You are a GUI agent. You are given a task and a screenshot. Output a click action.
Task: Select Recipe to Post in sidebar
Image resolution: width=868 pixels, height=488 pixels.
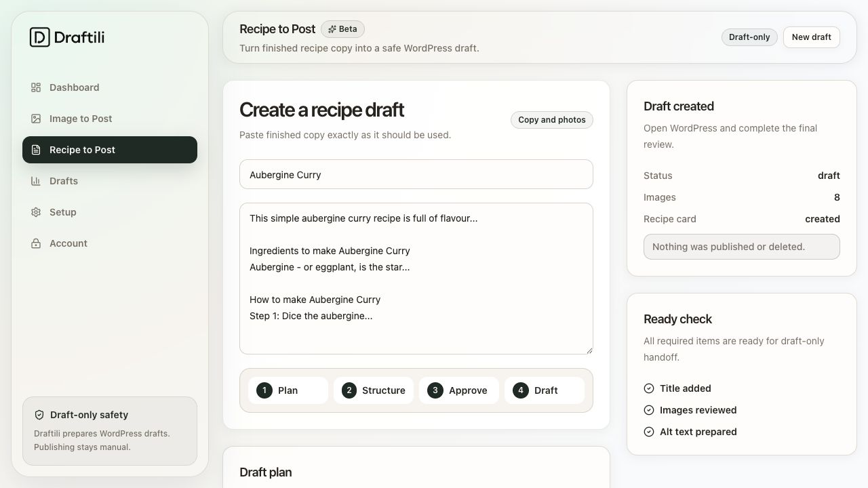pos(110,150)
